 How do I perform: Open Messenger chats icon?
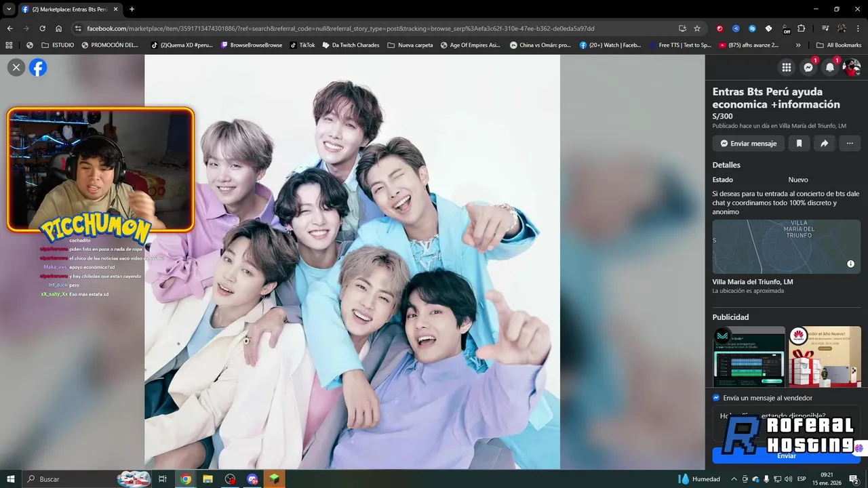pyautogui.click(x=808, y=67)
